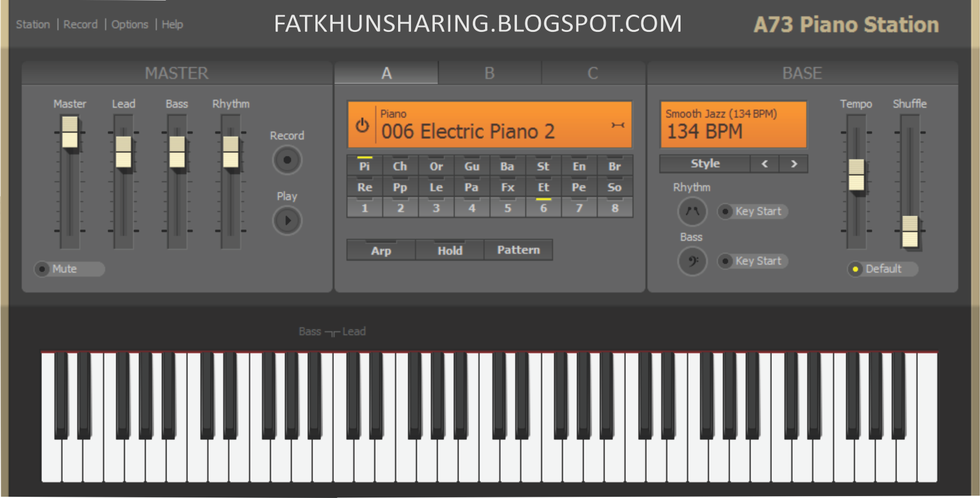Viewport: 980px width, 498px height.
Task: Toggle the Arp button
Action: coord(381,250)
